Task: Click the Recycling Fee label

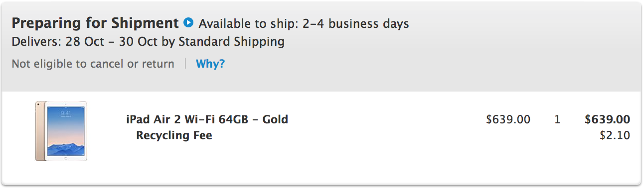Action: (x=174, y=135)
